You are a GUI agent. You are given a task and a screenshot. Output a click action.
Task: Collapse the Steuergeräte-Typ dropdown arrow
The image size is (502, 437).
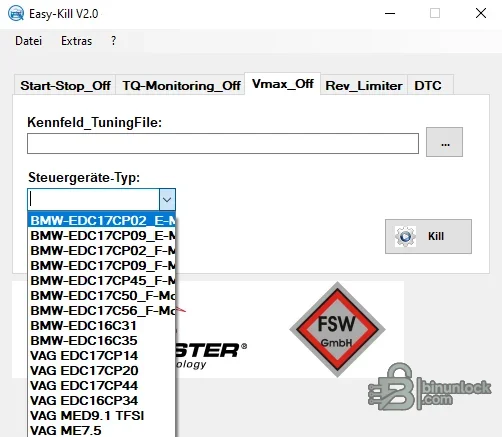click(x=167, y=200)
